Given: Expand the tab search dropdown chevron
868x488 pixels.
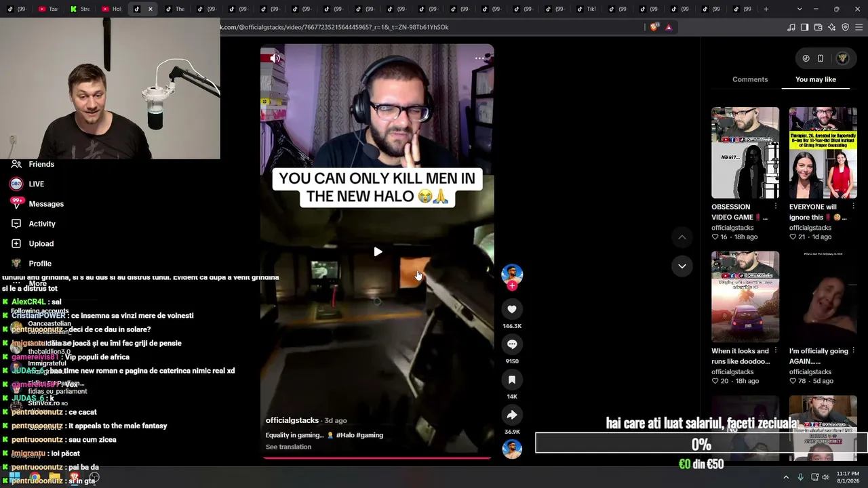Looking at the screenshot, I should pos(800,9).
